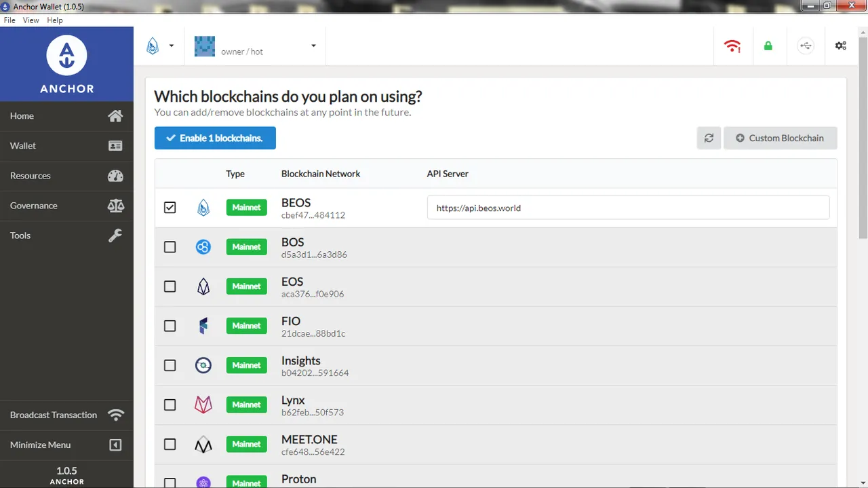Click the BEOS network logo icon
Screen dimensions: 868x488
pos(203,208)
